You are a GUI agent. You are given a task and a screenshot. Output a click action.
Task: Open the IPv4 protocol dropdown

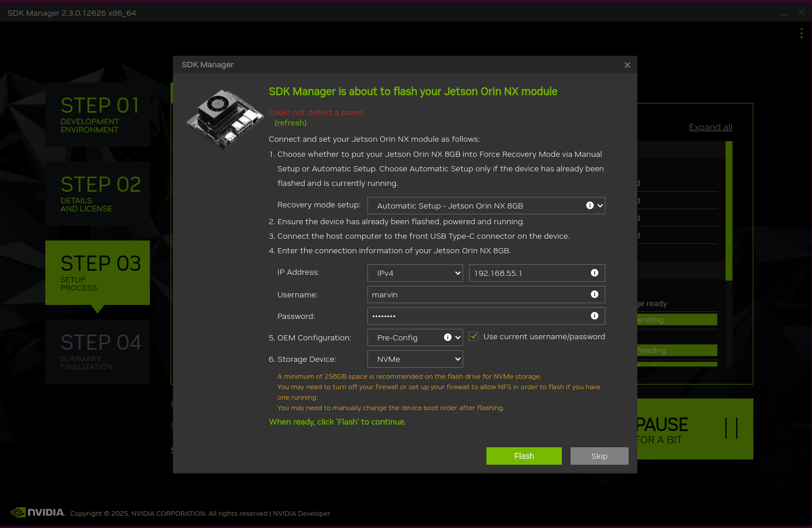[415, 273]
